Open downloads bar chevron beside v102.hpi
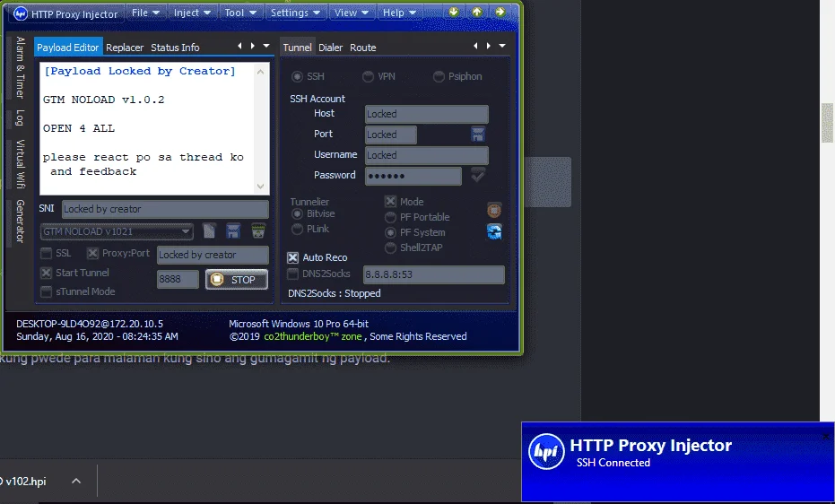835x504 pixels. [x=76, y=481]
